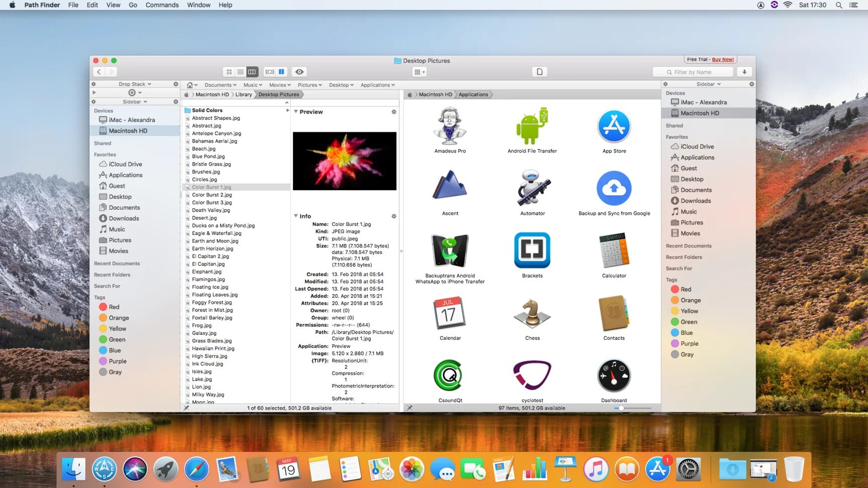The image size is (868, 488).
Task: Click the download arrow toolbar button
Action: pyautogui.click(x=744, y=72)
